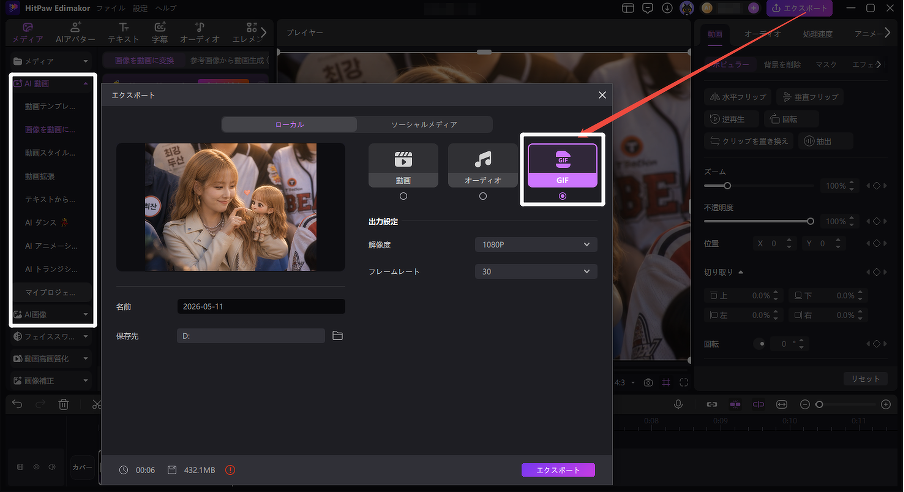Click the 名前 field showing 2026-05-11
The width and height of the screenshot is (904, 492).
[x=261, y=307]
